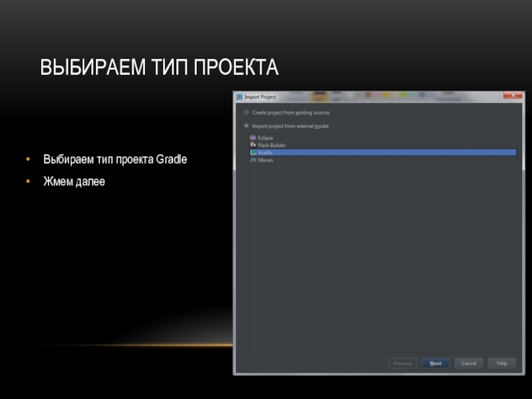Choose Flash Builder as external model
This screenshot has height=399, width=532.
click(383, 145)
